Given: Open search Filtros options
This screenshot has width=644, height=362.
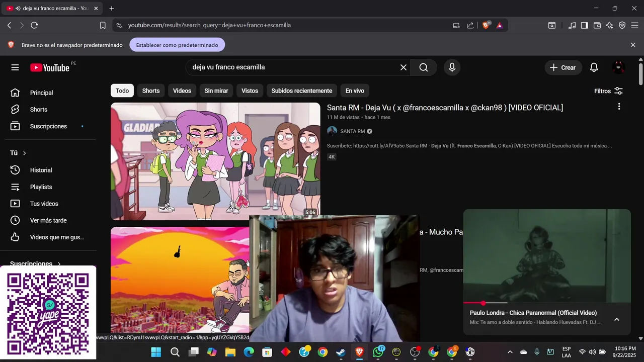Looking at the screenshot, I should tap(608, 91).
